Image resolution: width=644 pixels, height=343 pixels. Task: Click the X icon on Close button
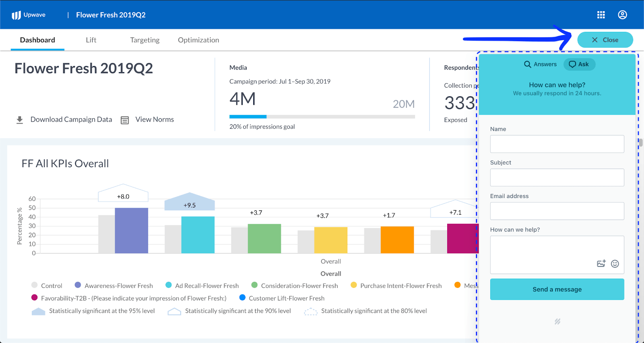click(594, 40)
